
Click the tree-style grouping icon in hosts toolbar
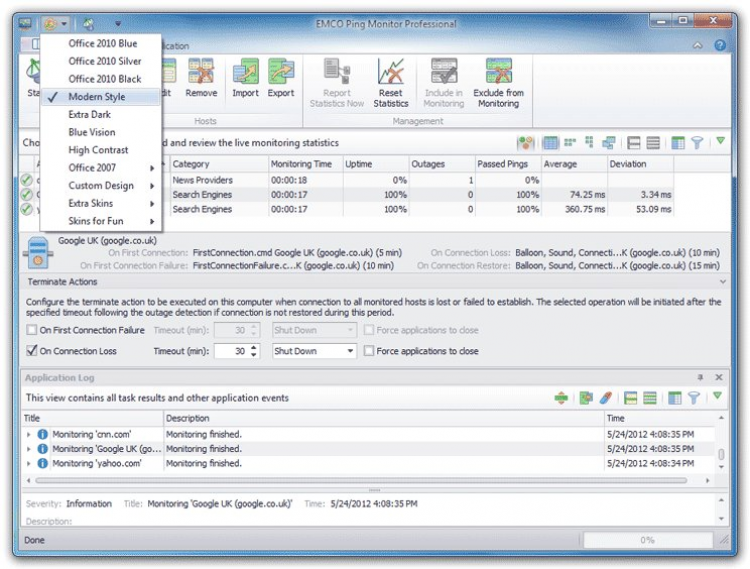tap(589, 142)
